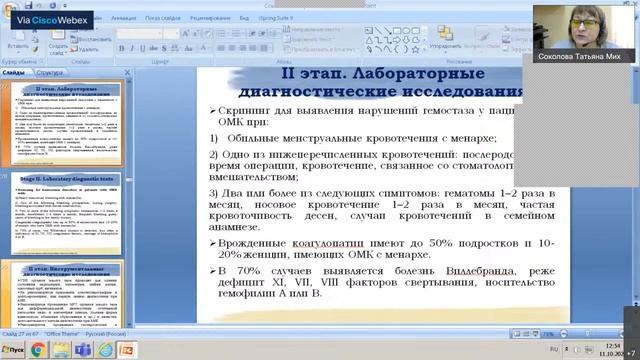Screen dimensions: 640x360
Task: Open the font color dropdown
Action: coord(204,49)
